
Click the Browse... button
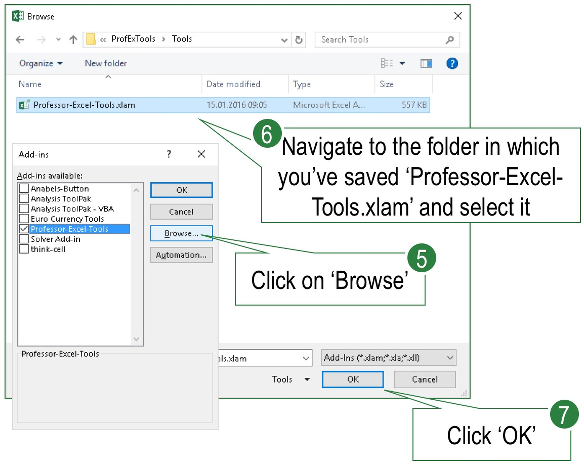pos(181,233)
